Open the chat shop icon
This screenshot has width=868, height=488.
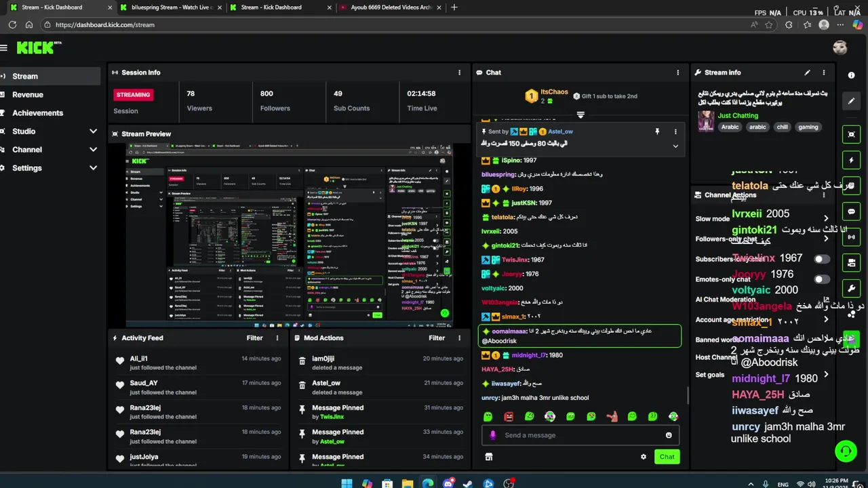click(488, 457)
